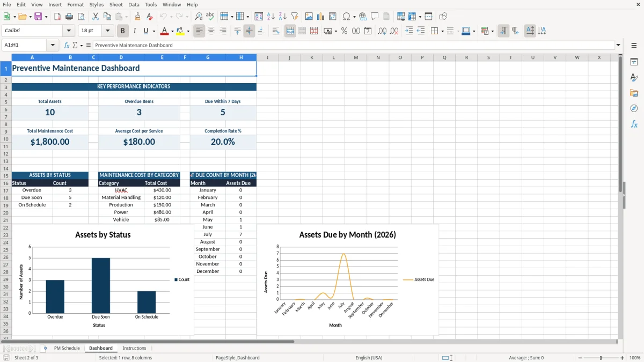Click the Copy icon
Image resolution: width=644 pixels, height=362 pixels.
tap(107, 17)
